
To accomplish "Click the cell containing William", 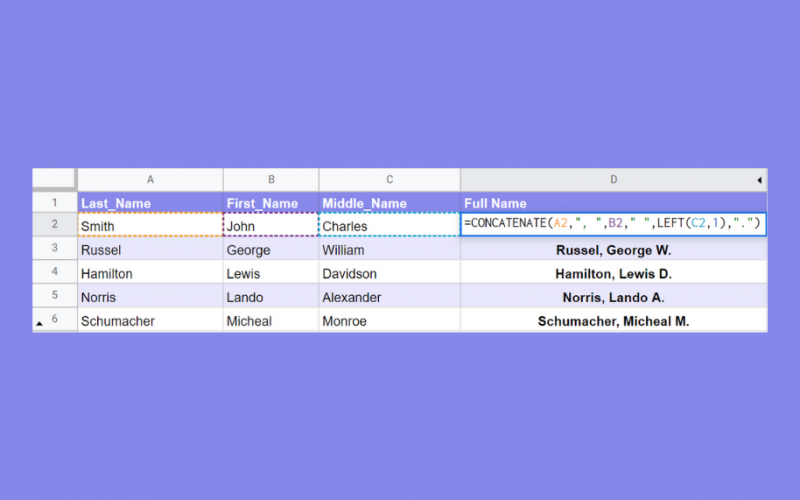I will point(389,248).
